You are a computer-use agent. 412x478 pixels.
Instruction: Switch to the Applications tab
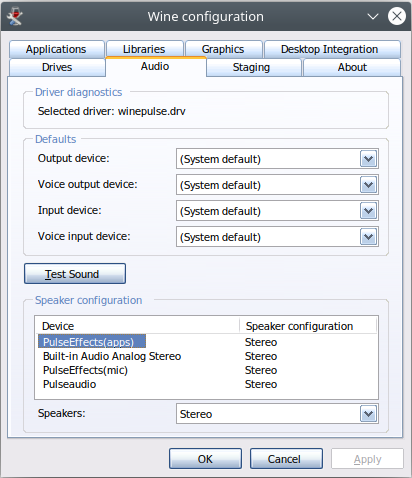tap(57, 49)
